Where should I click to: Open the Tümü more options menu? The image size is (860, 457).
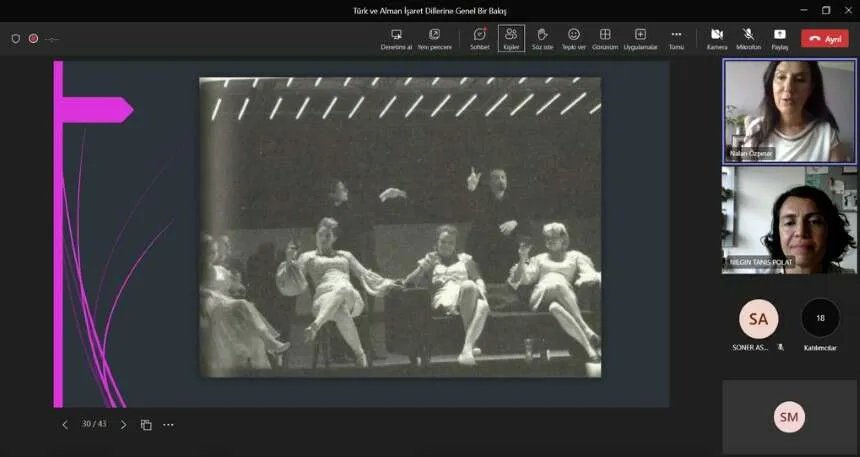[x=676, y=35]
